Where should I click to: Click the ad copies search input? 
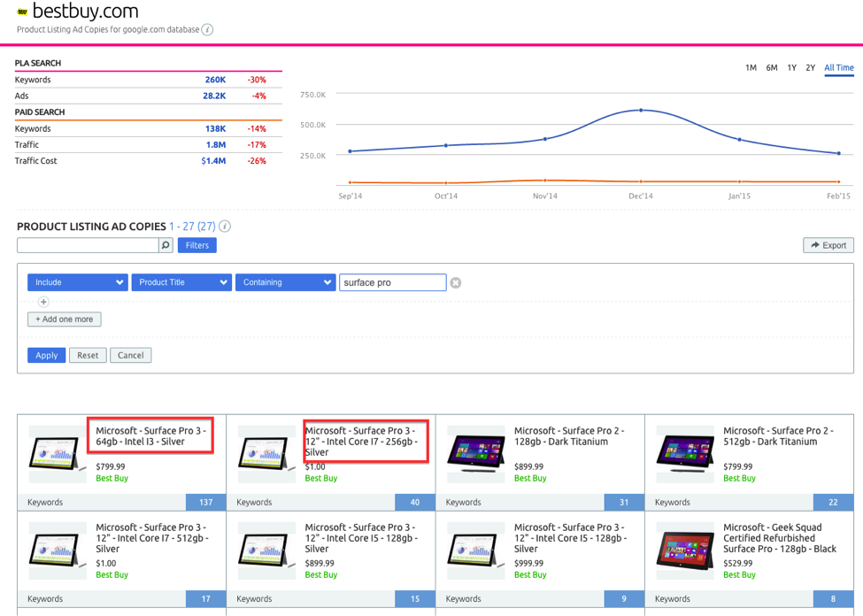88,245
